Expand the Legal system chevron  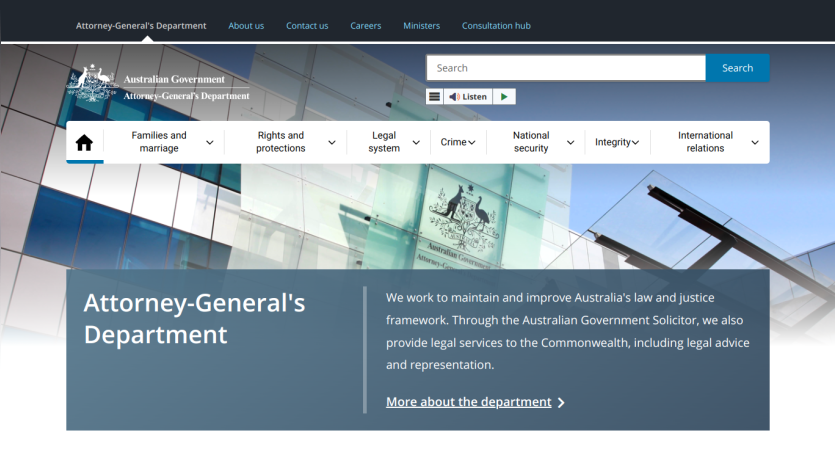pos(416,142)
